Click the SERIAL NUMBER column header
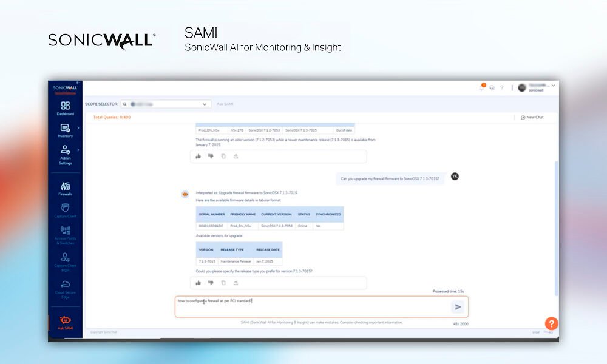The width and height of the screenshot is (607, 364). pyautogui.click(x=212, y=214)
